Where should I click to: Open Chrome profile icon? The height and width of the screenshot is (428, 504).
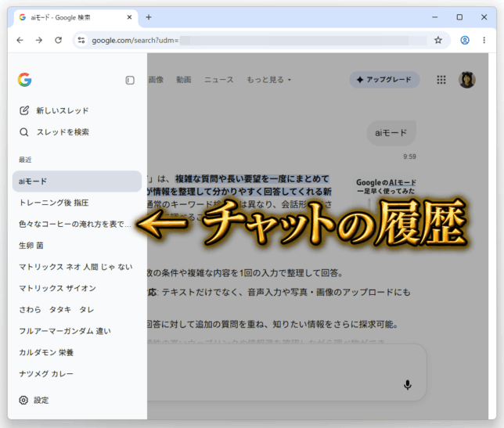[465, 40]
